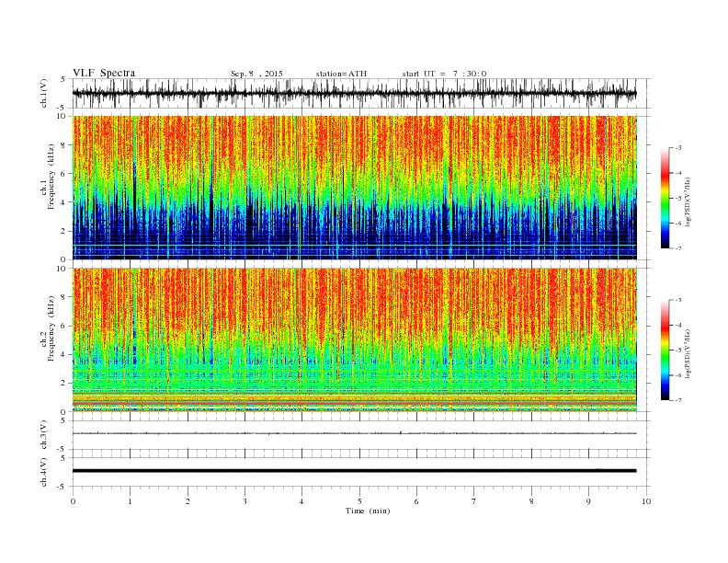Viewport: 728px width, 563px height.
Task: Click the "-7" label on ch.1 color bar
Action: click(x=678, y=248)
